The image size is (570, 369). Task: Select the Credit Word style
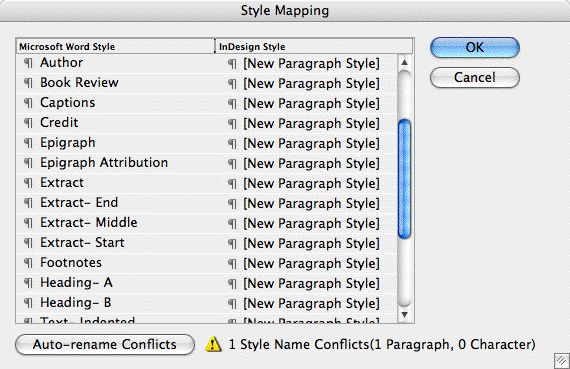(x=59, y=123)
